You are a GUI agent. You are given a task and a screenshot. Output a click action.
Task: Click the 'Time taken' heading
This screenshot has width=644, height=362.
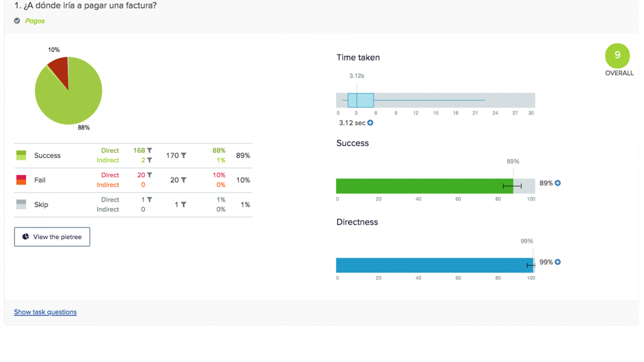[358, 57]
